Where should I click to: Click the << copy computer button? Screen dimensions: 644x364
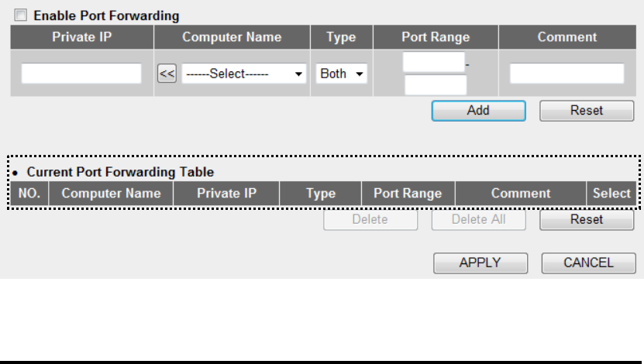(x=167, y=74)
